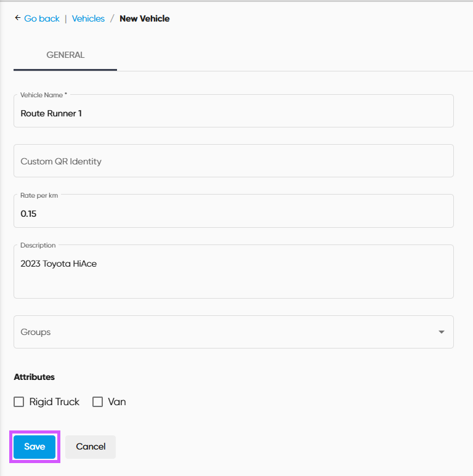Enable the Van attribute checkbox
Image resolution: width=473 pixels, height=476 pixels.
97,402
